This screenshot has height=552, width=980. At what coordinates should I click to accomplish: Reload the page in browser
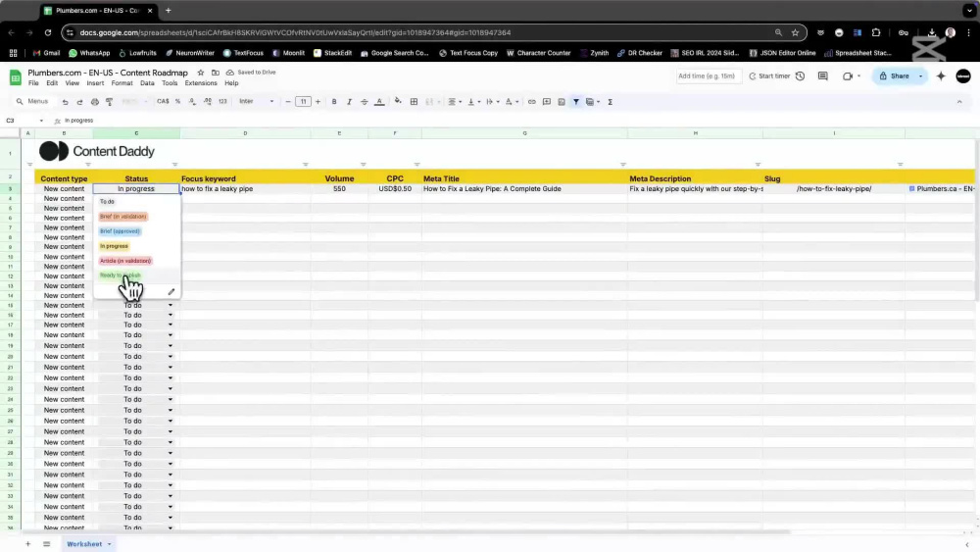coord(48,32)
